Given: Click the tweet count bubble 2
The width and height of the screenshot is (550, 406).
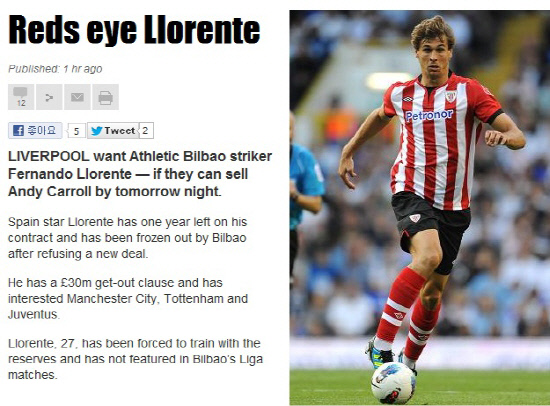Looking at the screenshot, I should (146, 131).
